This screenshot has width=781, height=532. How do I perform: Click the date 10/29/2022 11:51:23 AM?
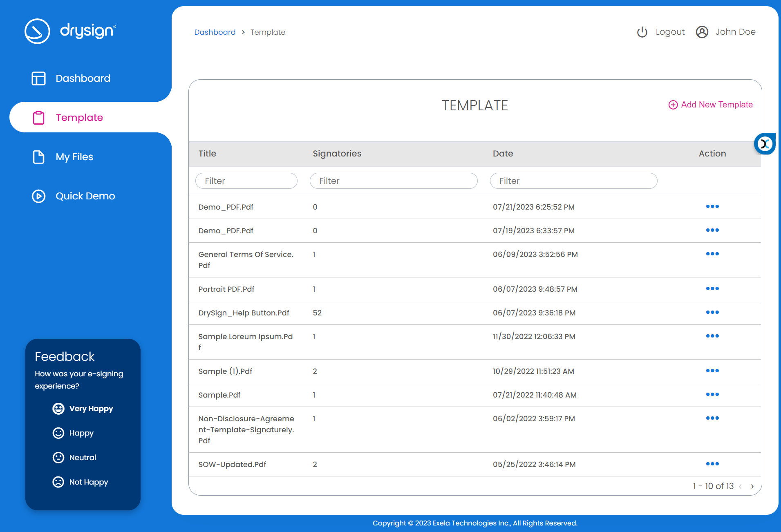pos(533,371)
